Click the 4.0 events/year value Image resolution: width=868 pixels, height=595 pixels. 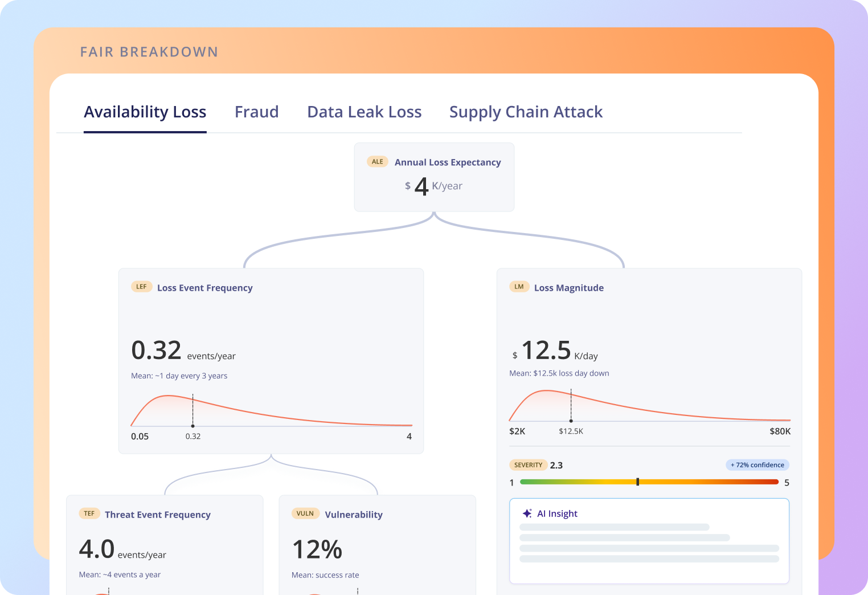122,550
